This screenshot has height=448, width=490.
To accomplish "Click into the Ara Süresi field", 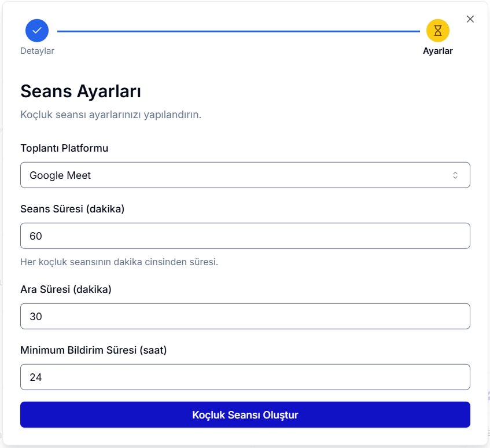I will click(245, 316).
